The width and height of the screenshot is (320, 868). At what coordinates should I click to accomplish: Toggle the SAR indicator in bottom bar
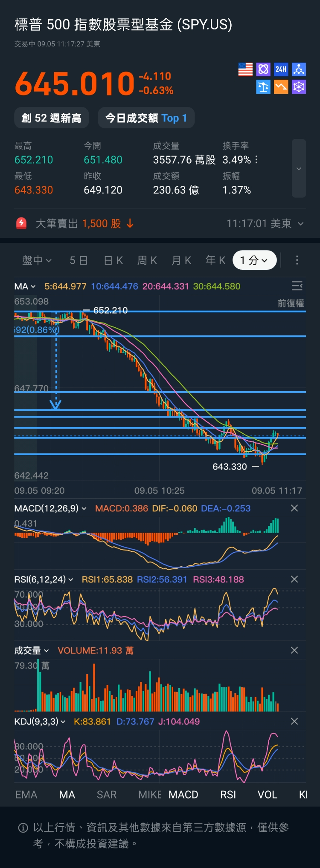tap(107, 795)
